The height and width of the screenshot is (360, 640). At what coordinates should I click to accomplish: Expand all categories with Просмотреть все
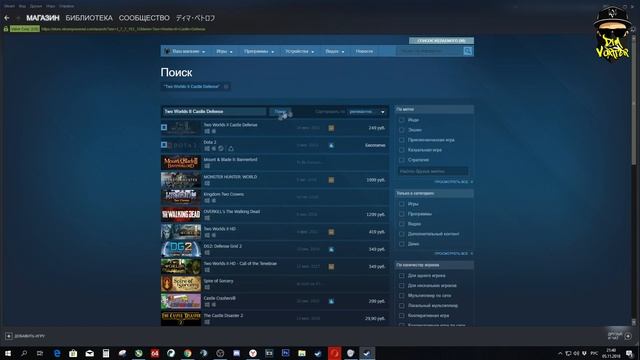click(453, 253)
